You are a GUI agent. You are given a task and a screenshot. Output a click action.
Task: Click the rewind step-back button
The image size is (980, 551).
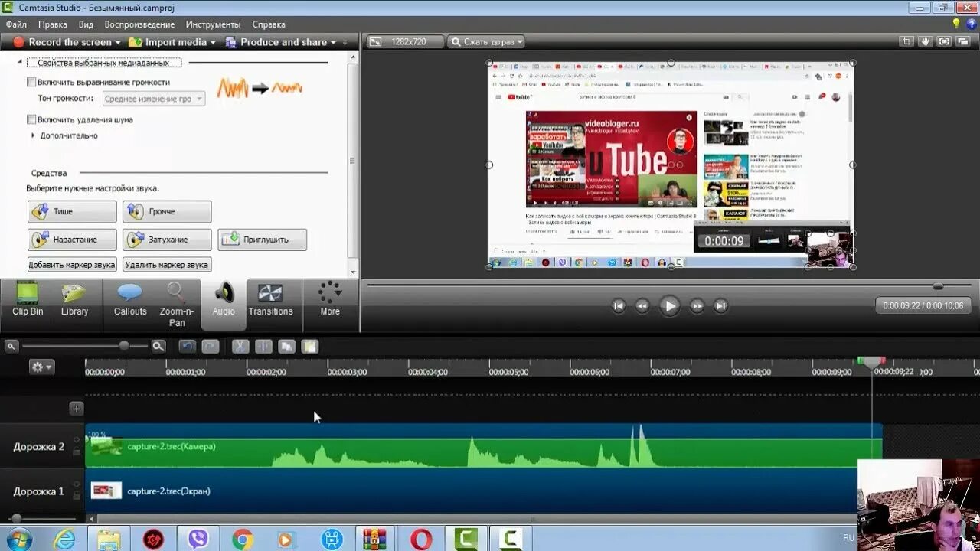[x=642, y=306]
